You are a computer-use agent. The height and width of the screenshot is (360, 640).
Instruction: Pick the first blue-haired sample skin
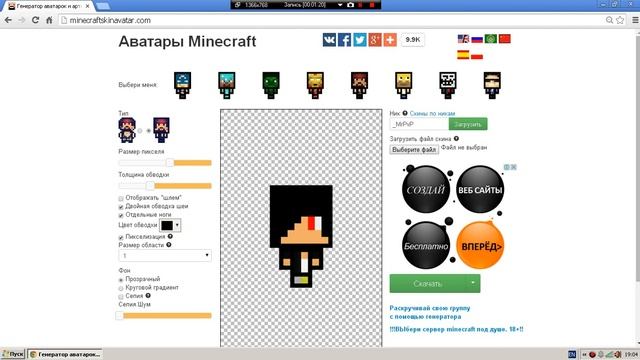tap(182, 85)
